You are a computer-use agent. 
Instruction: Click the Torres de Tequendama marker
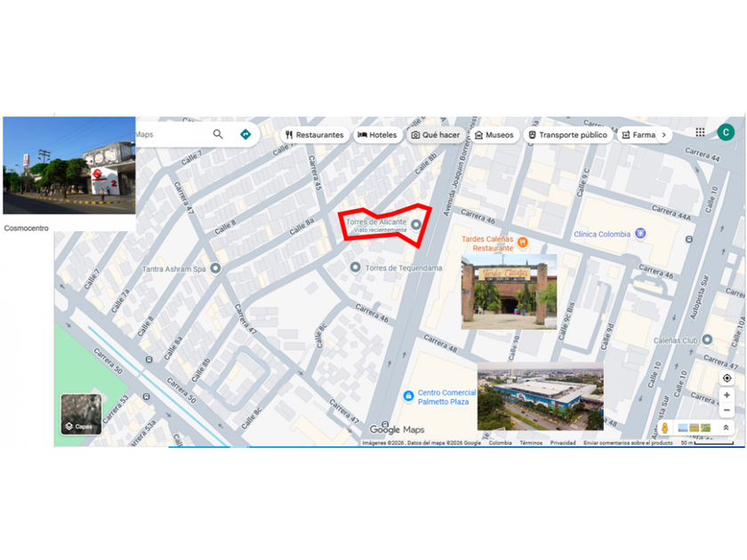355,268
